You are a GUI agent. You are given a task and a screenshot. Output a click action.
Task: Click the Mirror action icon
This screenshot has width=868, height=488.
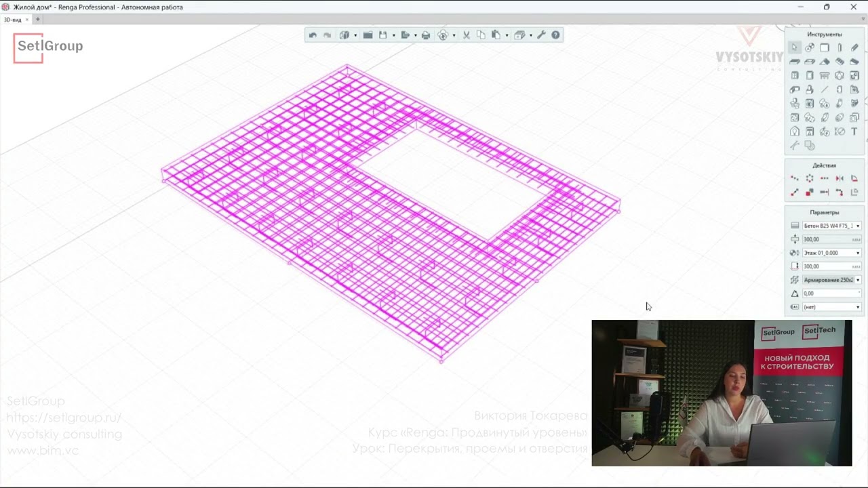[x=840, y=178]
